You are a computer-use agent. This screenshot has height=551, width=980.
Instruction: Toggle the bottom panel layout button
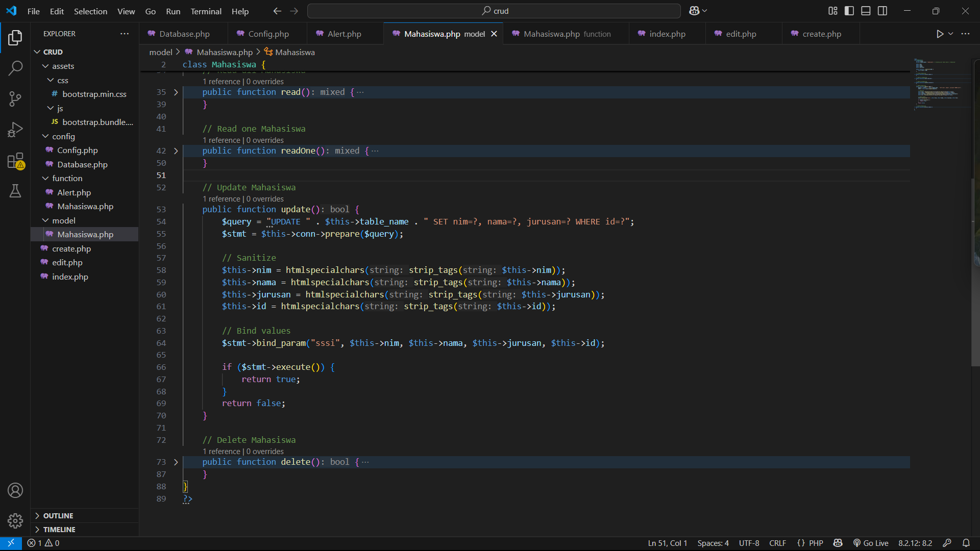pos(866,11)
